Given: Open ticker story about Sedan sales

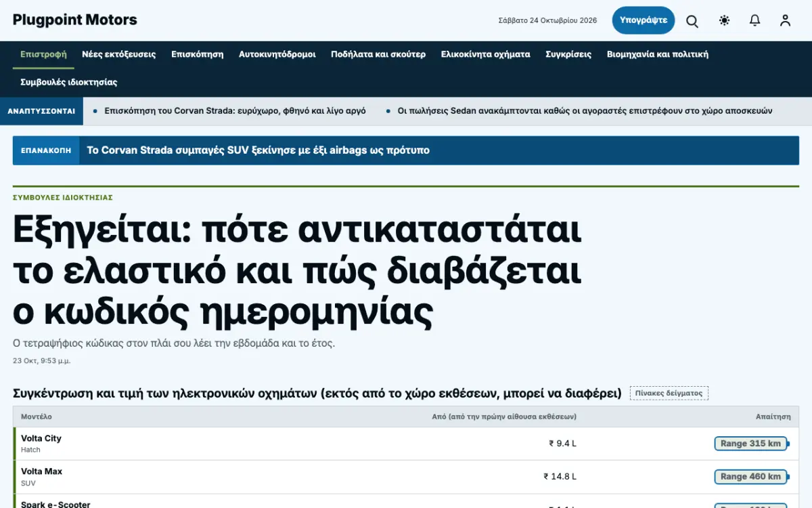Looking at the screenshot, I should [x=585, y=111].
